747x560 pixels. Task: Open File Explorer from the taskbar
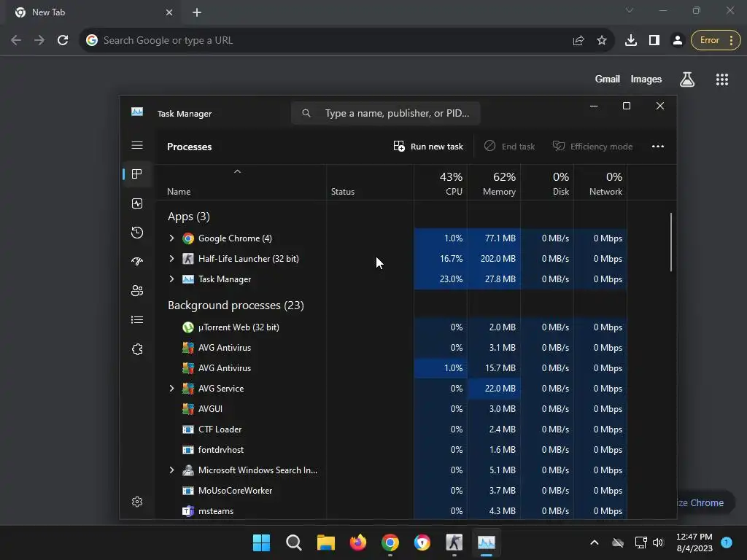pyautogui.click(x=326, y=542)
